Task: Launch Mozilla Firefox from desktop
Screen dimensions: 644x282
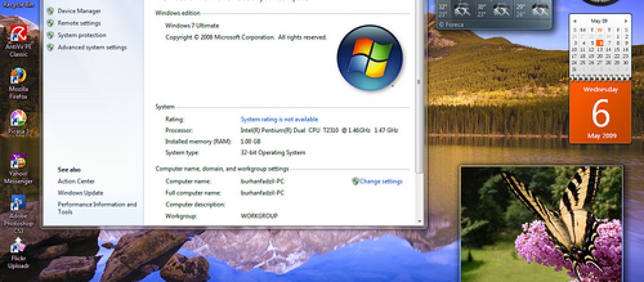Action: [x=19, y=83]
